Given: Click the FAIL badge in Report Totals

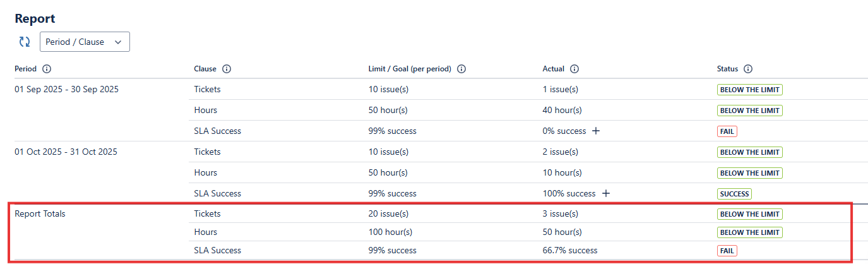Looking at the screenshot, I should tap(727, 251).
